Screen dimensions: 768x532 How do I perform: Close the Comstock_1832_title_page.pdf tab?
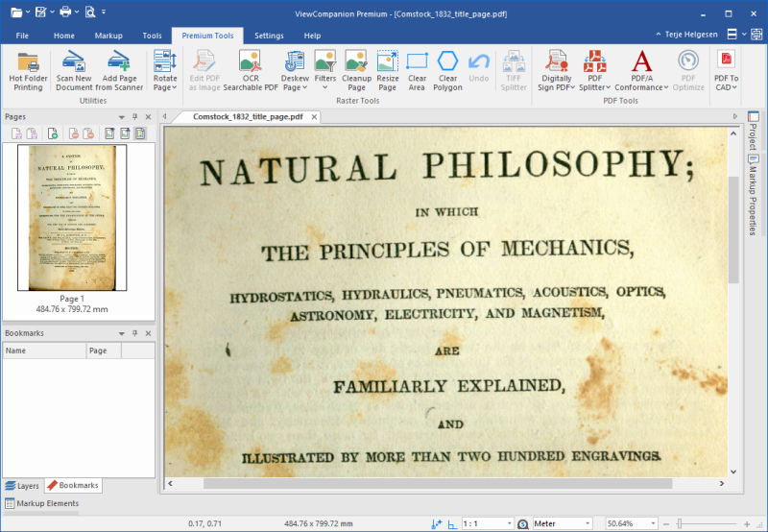click(314, 116)
